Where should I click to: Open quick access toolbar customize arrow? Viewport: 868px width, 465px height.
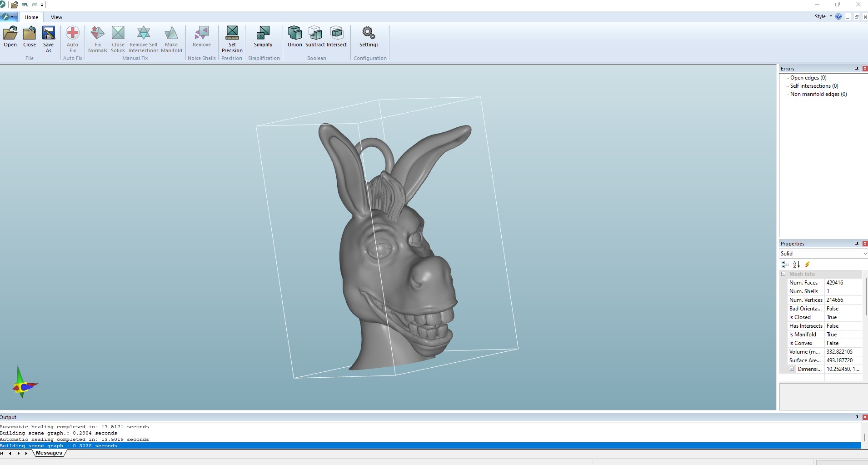[x=42, y=5]
